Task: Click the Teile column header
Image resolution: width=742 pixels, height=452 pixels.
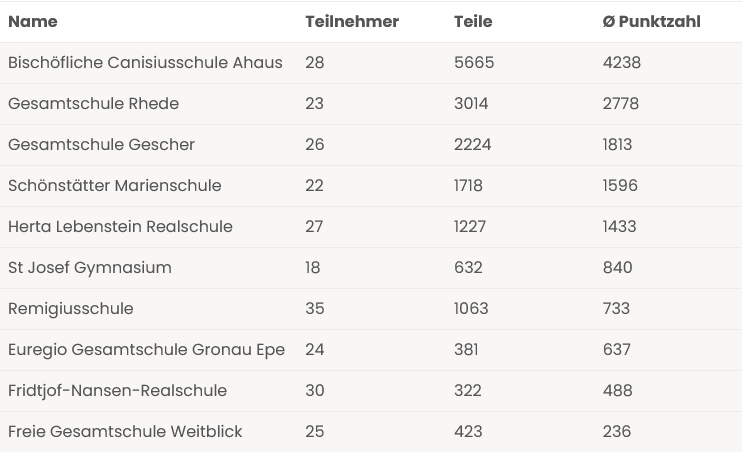Action: point(473,22)
